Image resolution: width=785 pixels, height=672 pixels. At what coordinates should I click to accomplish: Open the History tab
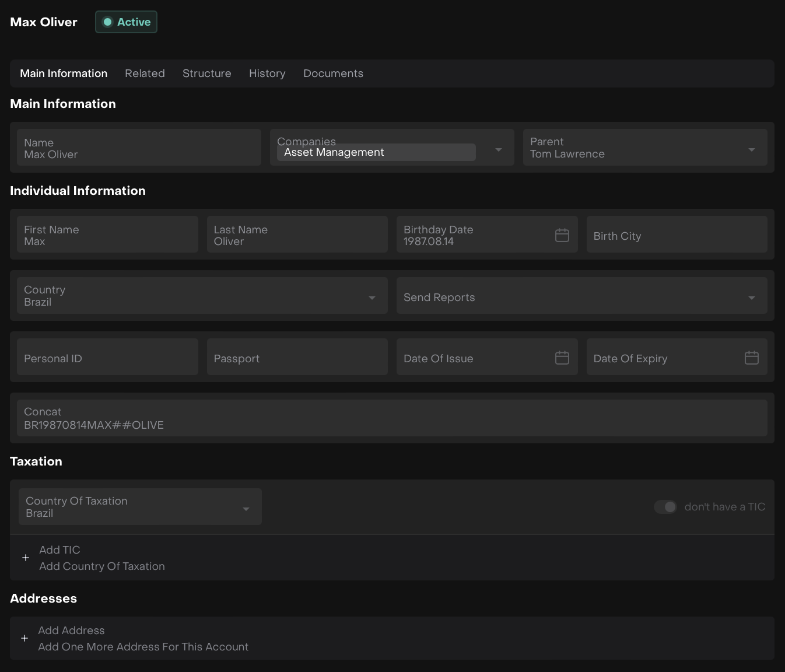(267, 73)
